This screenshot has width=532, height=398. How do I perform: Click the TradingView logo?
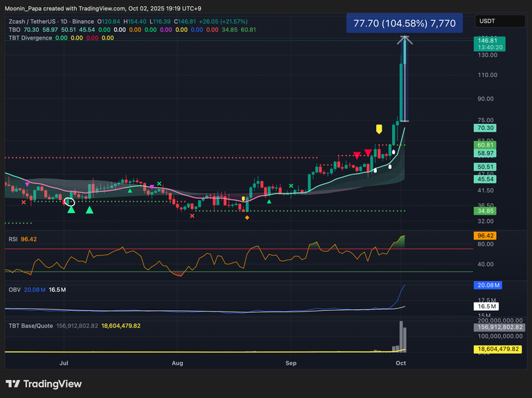tap(44, 383)
